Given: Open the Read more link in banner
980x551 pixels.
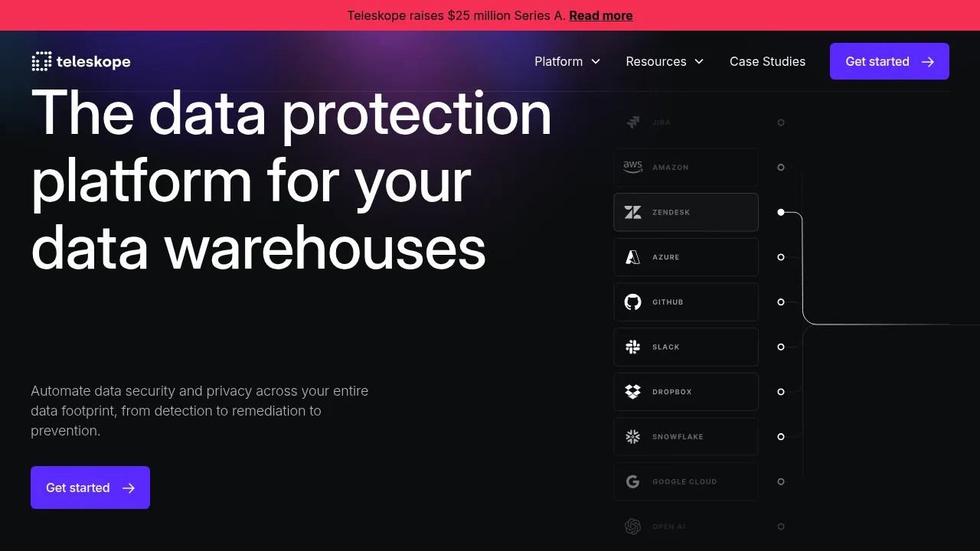Looking at the screenshot, I should (601, 15).
